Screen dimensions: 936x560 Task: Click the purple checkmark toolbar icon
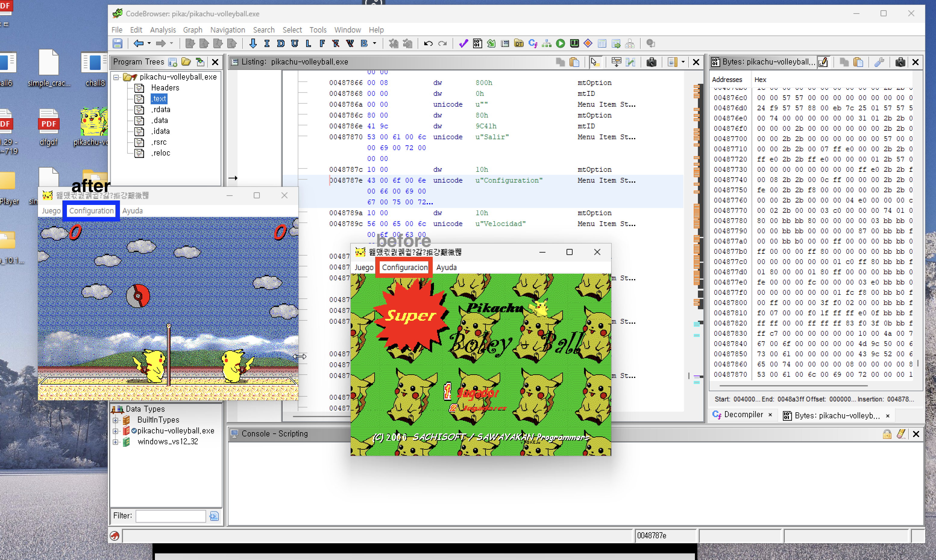463,44
